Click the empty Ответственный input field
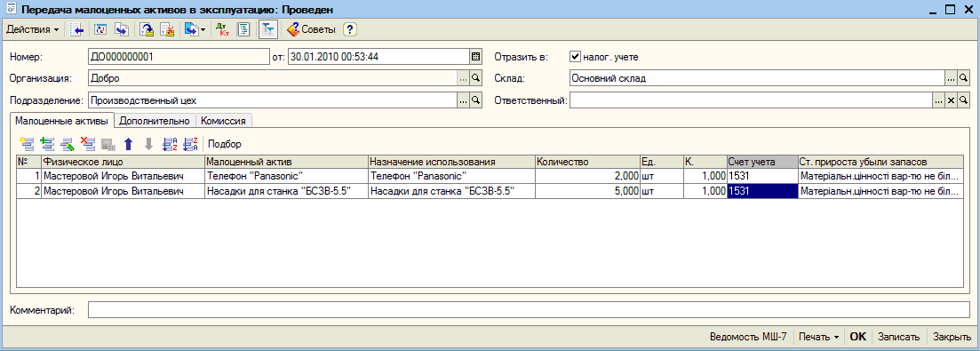The width and height of the screenshot is (980, 351). point(751,100)
